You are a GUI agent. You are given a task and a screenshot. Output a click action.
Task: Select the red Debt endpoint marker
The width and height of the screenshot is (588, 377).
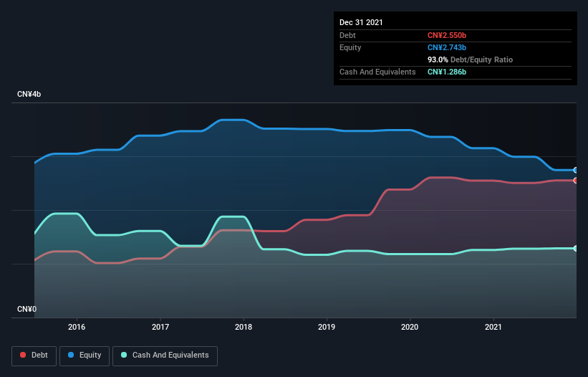[x=576, y=181]
